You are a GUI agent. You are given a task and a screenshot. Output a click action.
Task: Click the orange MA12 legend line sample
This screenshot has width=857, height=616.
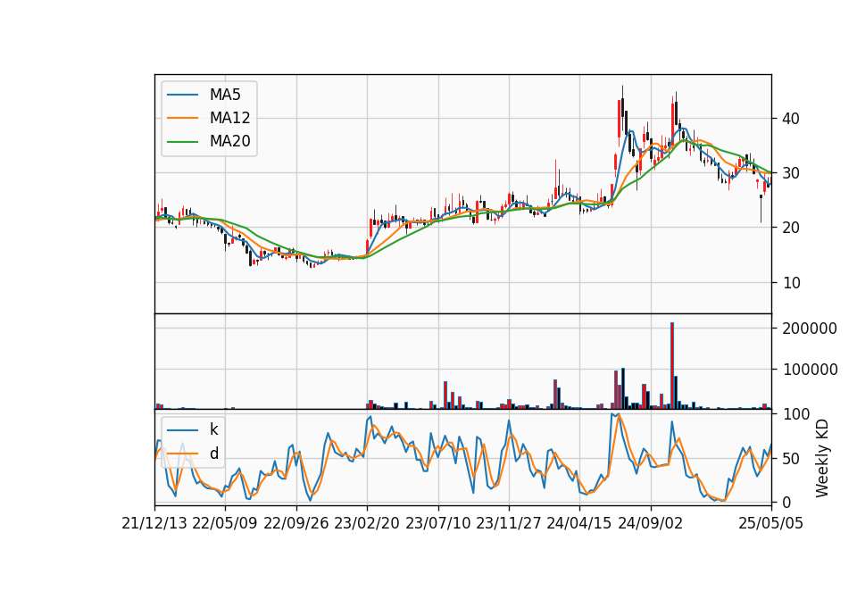[x=182, y=118]
